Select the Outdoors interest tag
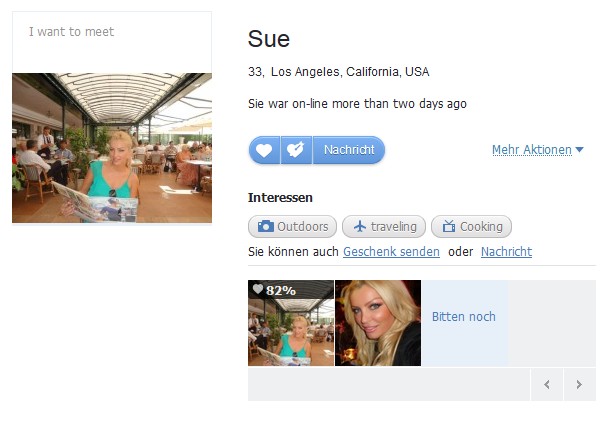The width and height of the screenshot is (611, 422). (x=292, y=226)
